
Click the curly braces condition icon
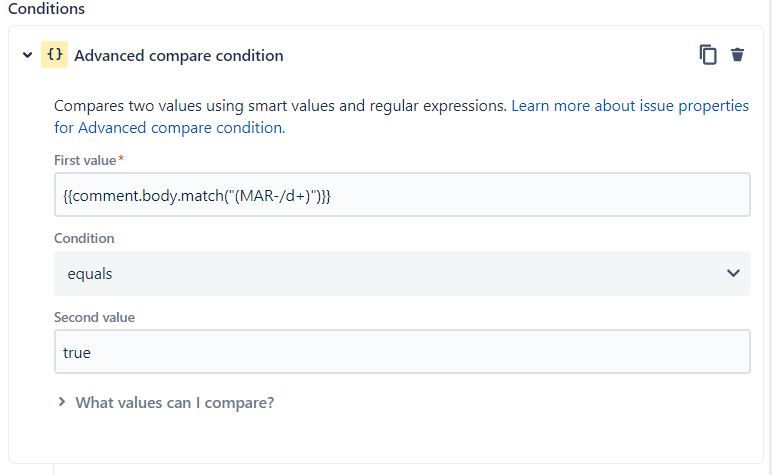pos(54,55)
